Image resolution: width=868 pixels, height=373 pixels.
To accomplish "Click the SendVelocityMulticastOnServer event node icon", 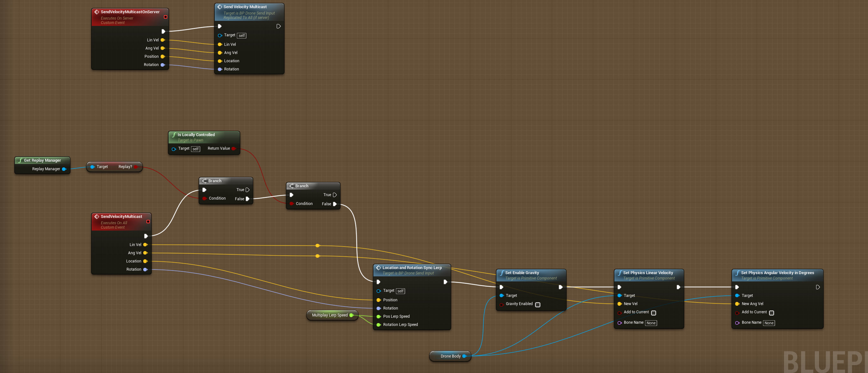I will 97,12.
